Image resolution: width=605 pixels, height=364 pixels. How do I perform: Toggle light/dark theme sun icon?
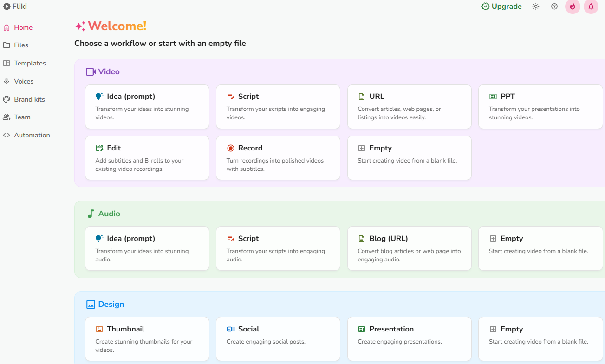point(536,6)
